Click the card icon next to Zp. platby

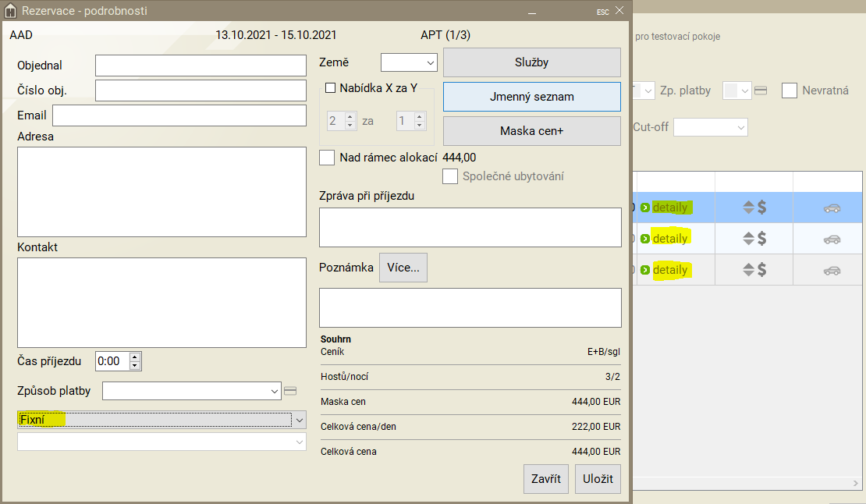761,91
